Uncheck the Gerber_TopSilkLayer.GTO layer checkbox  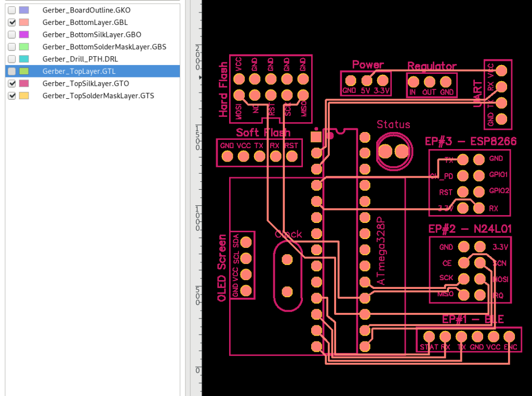click(12, 84)
